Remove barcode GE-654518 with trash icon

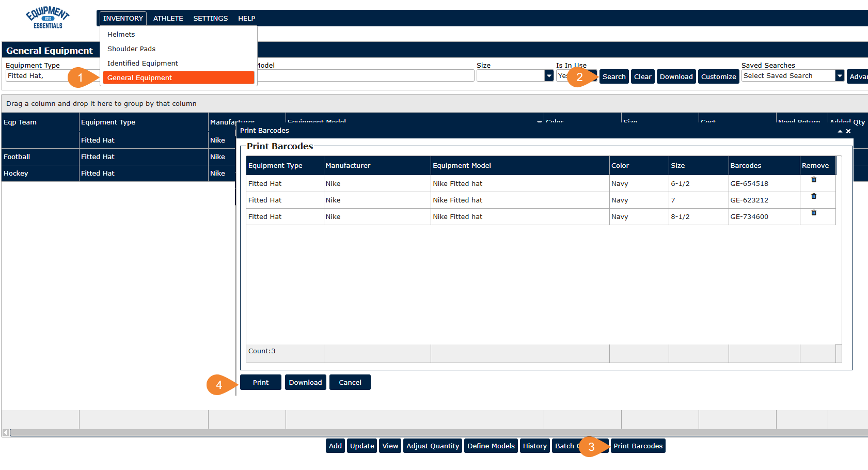[814, 180]
